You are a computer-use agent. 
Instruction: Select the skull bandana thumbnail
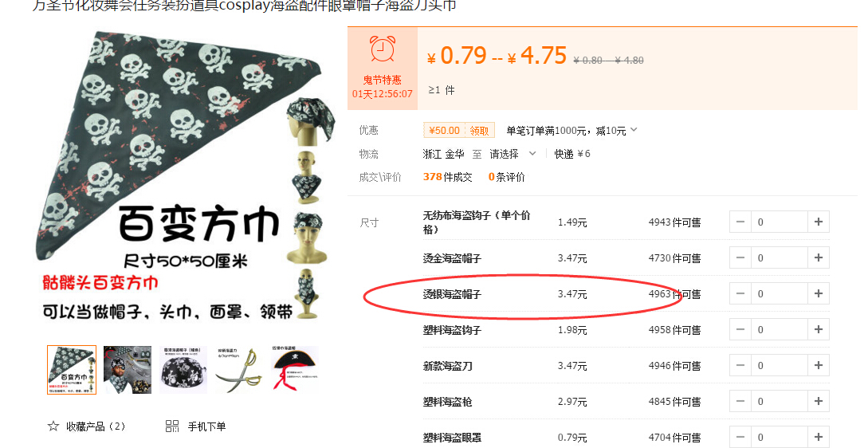pos(72,370)
